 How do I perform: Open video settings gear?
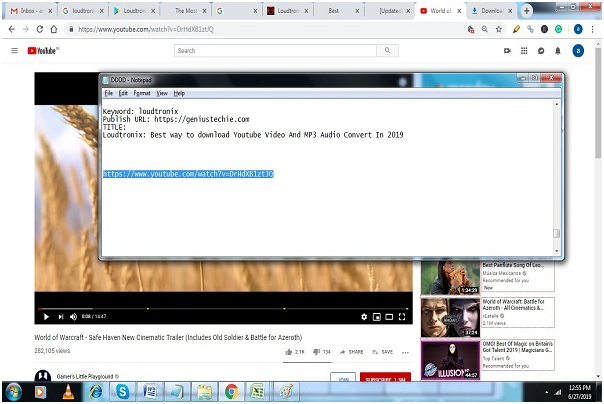click(x=364, y=317)
